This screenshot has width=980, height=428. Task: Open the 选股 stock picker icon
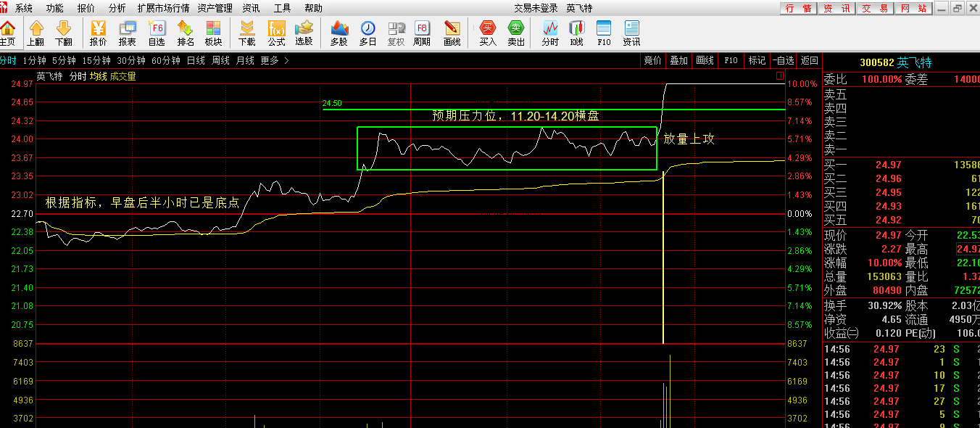point(304,34)
